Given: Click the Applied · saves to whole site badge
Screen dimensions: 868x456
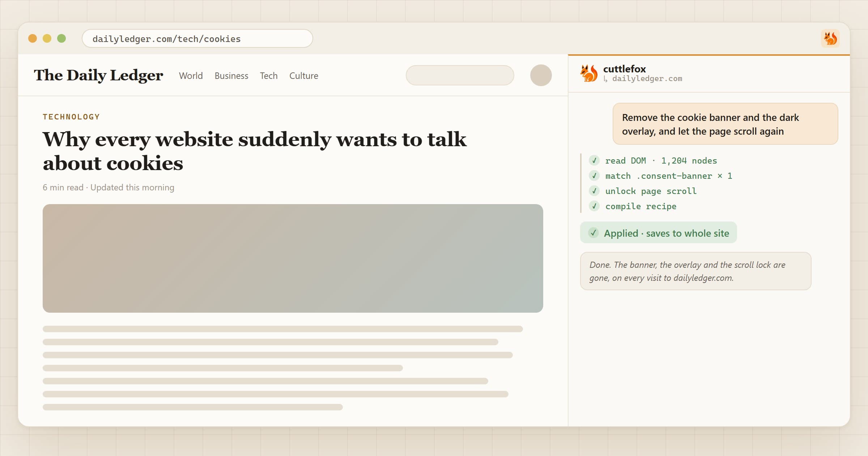Looking at the screenshot, I should (659, 233).
